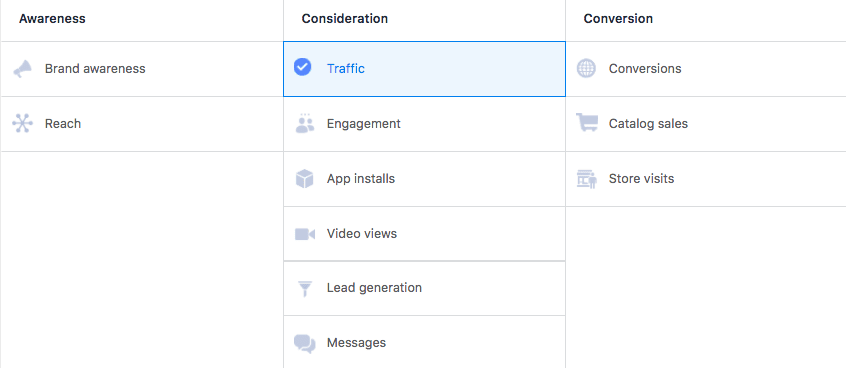Click the Engagement people icon
Image resolution: width=846 pixels, height=368 pixels.
coord(305,124)
